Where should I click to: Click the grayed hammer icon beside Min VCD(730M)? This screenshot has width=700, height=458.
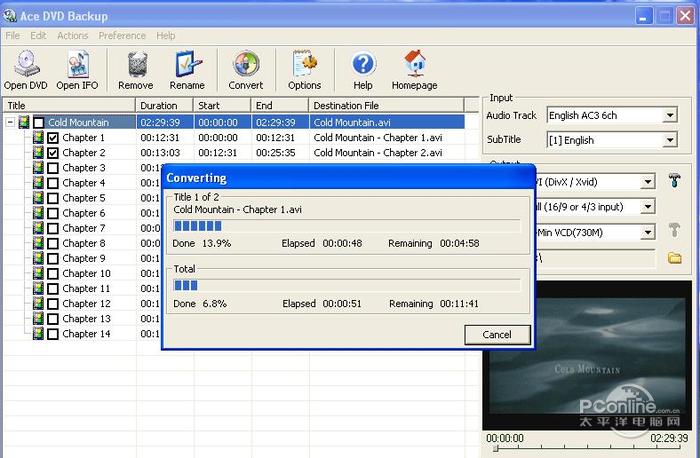point(674,230)
